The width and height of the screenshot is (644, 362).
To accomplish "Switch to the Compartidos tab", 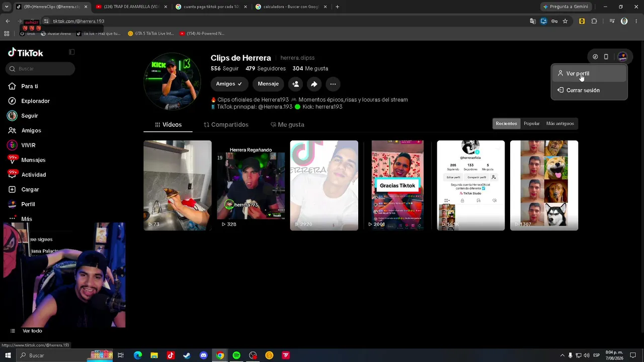I will click(x=226, y=125).
